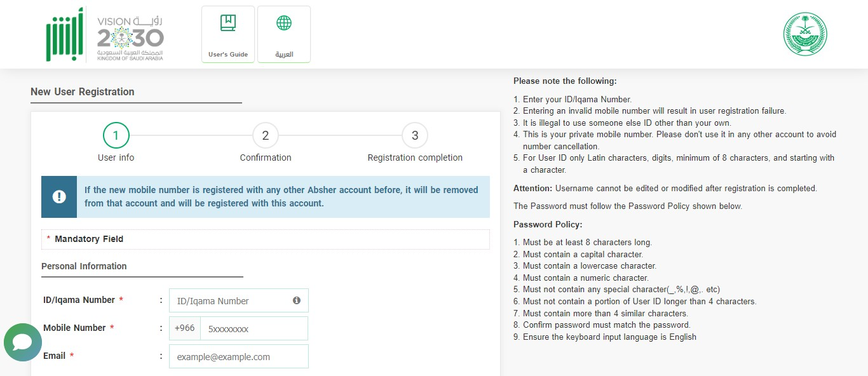Click the New User Registration heading

point(83,91)
